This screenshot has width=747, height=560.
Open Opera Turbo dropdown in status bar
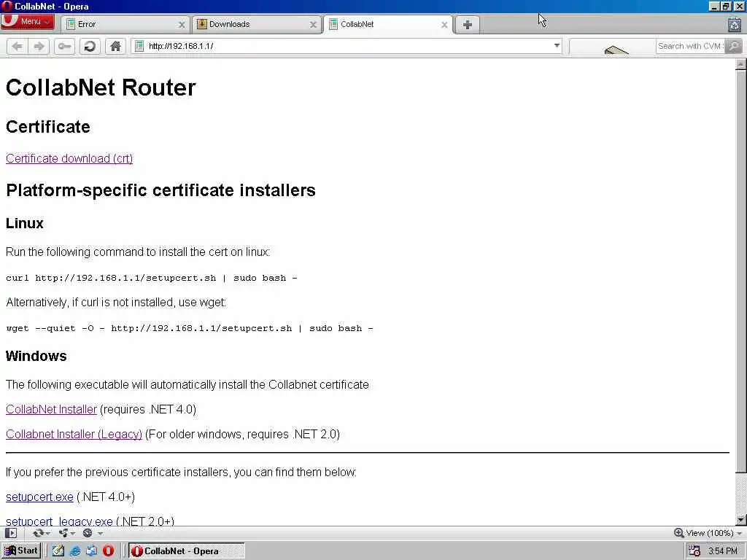(x=92, y=533)
